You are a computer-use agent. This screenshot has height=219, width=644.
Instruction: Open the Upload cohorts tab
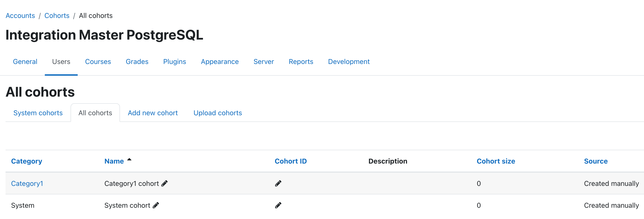click(218, 113)
